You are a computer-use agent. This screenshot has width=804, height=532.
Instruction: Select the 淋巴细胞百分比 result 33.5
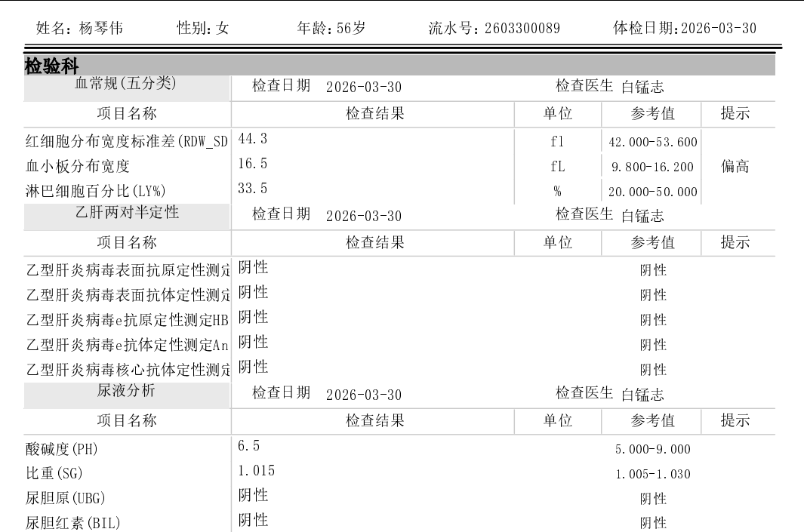coord(253,189)
